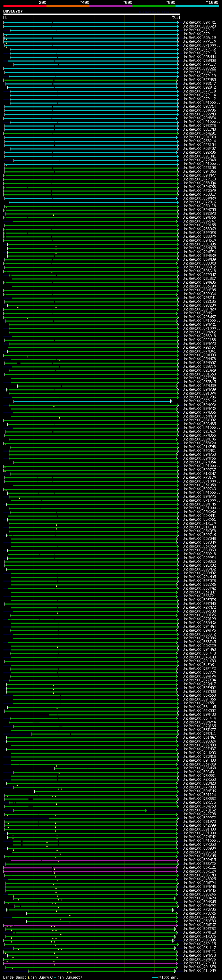222x980 pixels.
Task: Click label UniRef100_Q9LVD6
Action: (x=199, y=397)
